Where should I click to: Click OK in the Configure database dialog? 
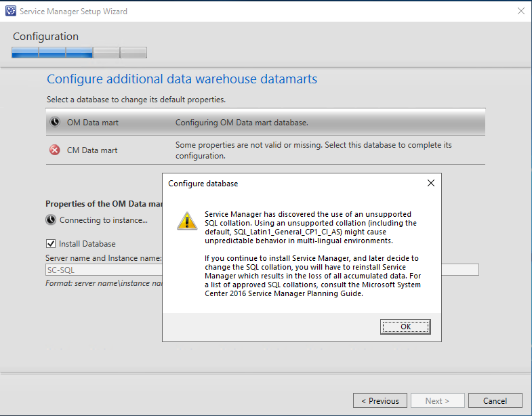pyautogui.click(x=405, y=327)
